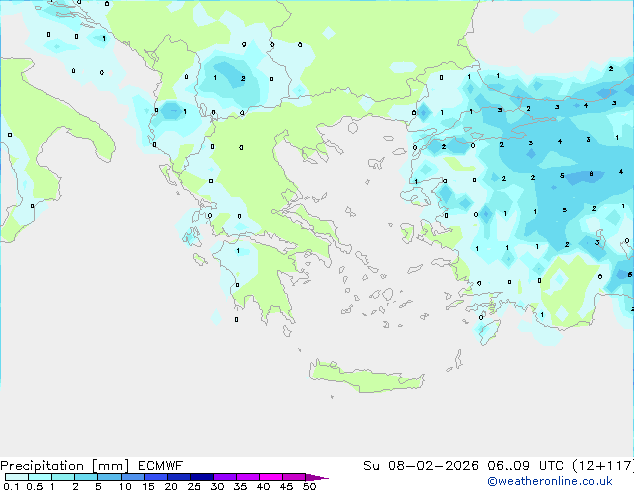Click the legend label '10'

[125, 486]
